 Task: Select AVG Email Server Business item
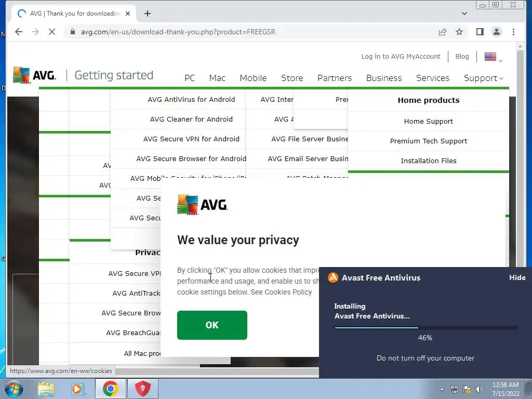click(308, 158)
